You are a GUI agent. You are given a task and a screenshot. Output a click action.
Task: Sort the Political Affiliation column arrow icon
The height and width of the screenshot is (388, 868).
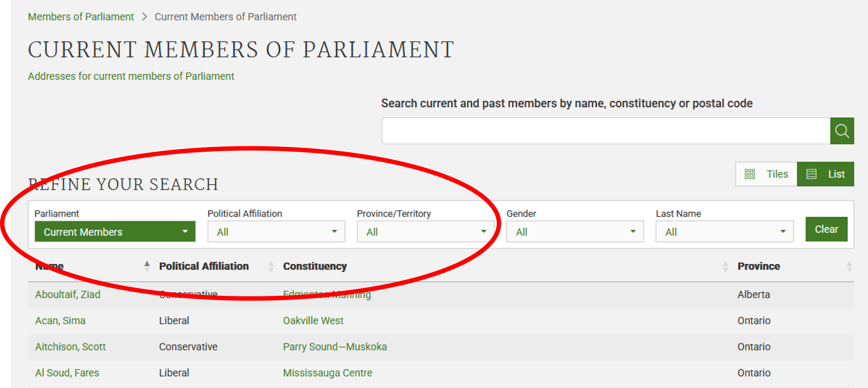click(x=271, y=266)
